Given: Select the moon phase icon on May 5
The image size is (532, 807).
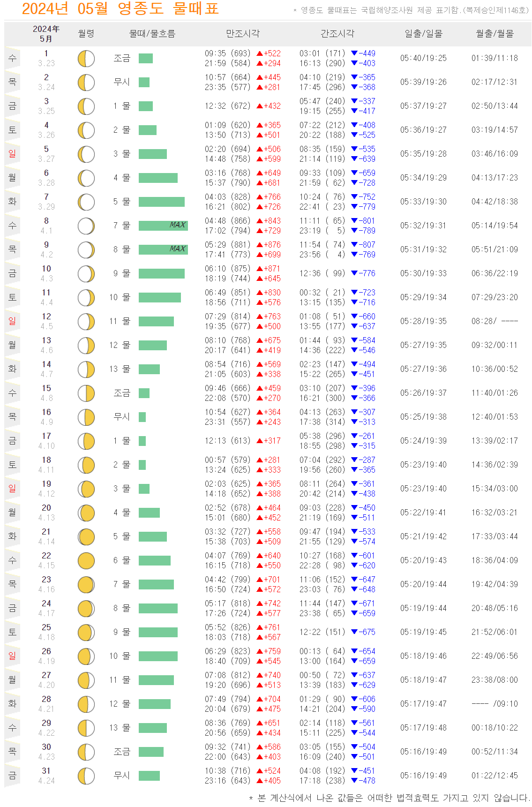Looking at the screenshot, I should (86, 154).
